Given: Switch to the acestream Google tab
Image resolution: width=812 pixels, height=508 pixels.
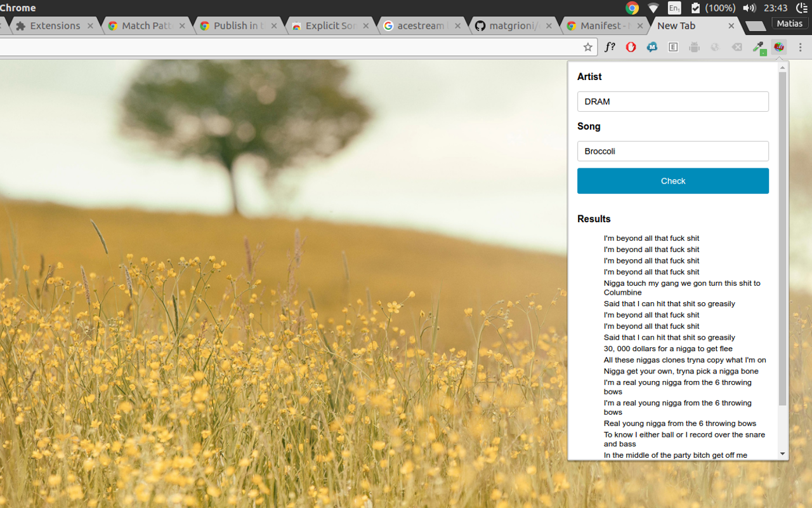Looking at the screenshot, I should tap(422, 26).
